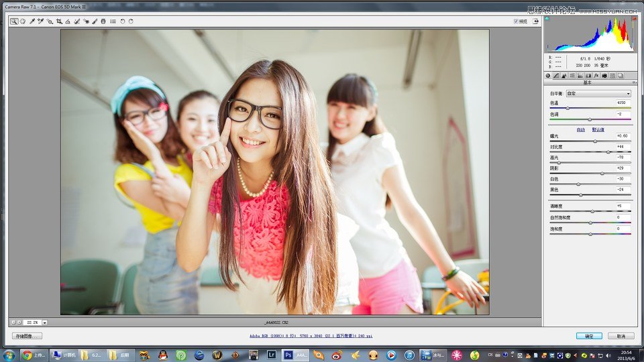Click the Save Image (存储图像) button
The image size is (644, 362).
click(x=27, y=336)
